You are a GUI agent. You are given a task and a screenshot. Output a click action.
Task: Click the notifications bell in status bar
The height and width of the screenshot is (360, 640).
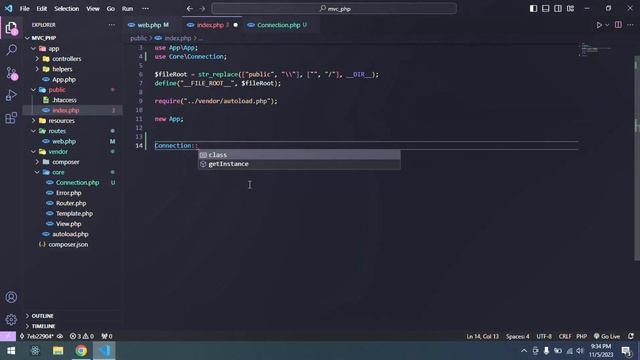pyautogui.click(x=631, y=336)
